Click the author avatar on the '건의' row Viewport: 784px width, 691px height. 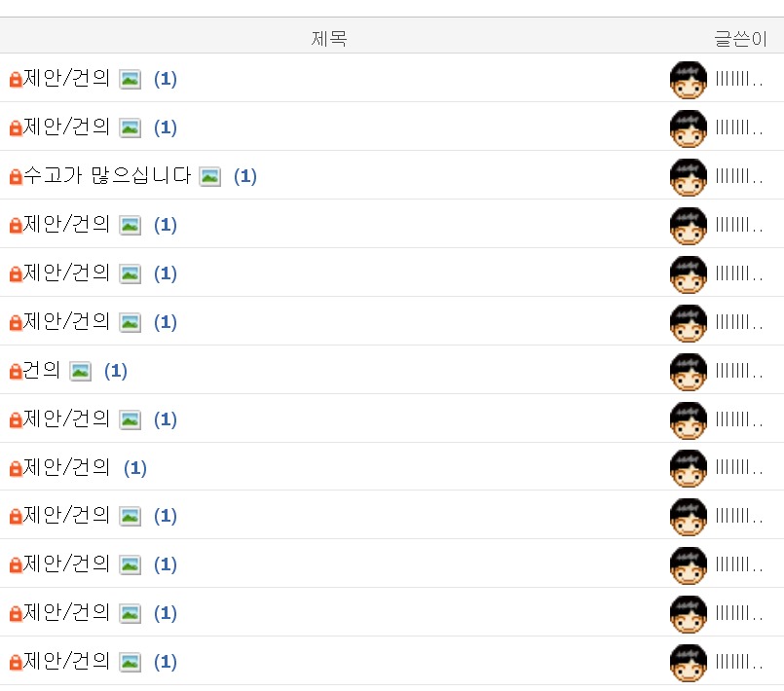[x=688, y=372]
